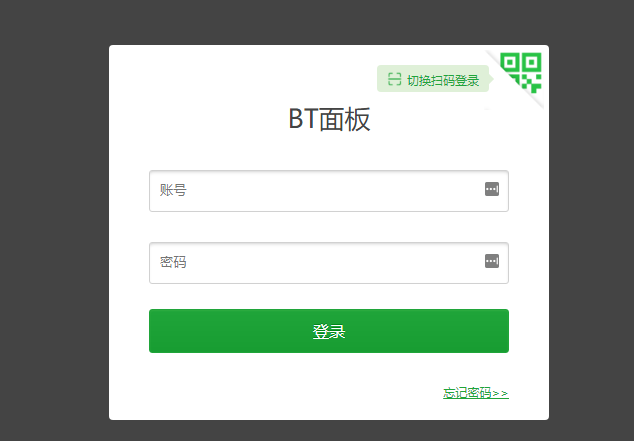Switch to QR code login via corner icon

[x=520, y=72]
